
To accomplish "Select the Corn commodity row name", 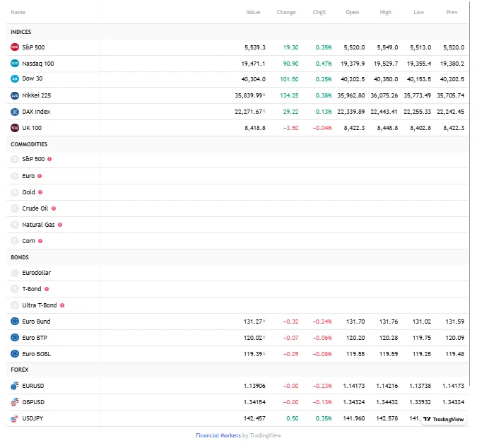I will pos(28,241).
